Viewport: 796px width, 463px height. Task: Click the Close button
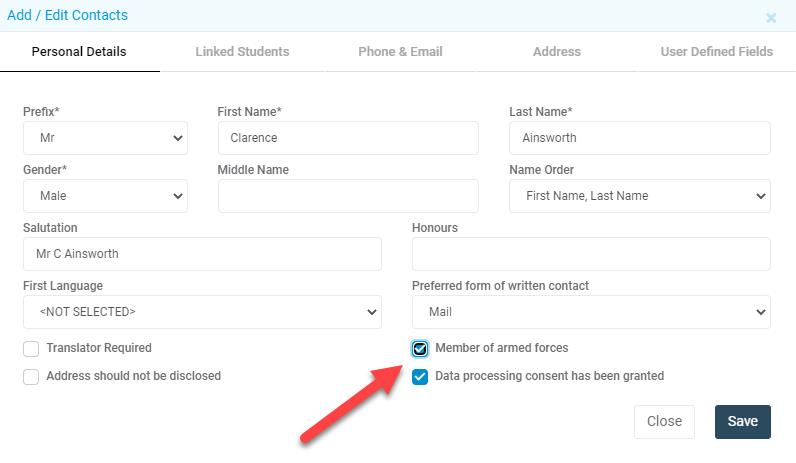pos(664,421)
